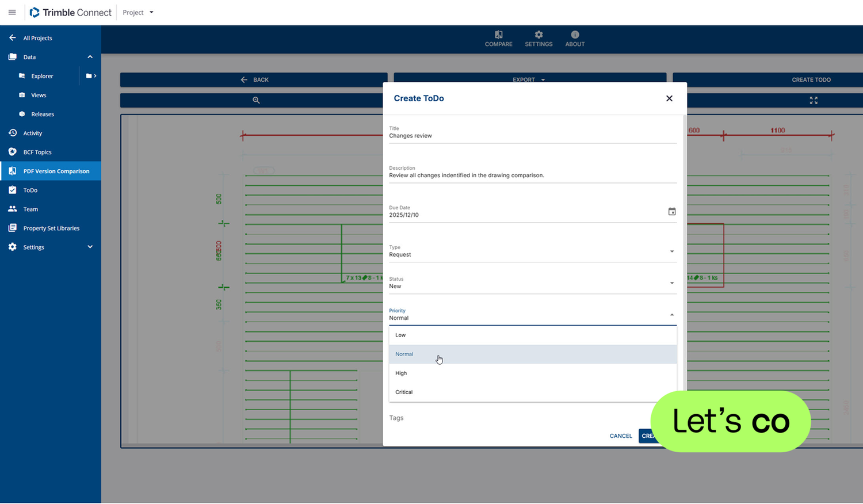
Task: Select PDF Version Comparison in sidebar
Action: pos(51,171)
